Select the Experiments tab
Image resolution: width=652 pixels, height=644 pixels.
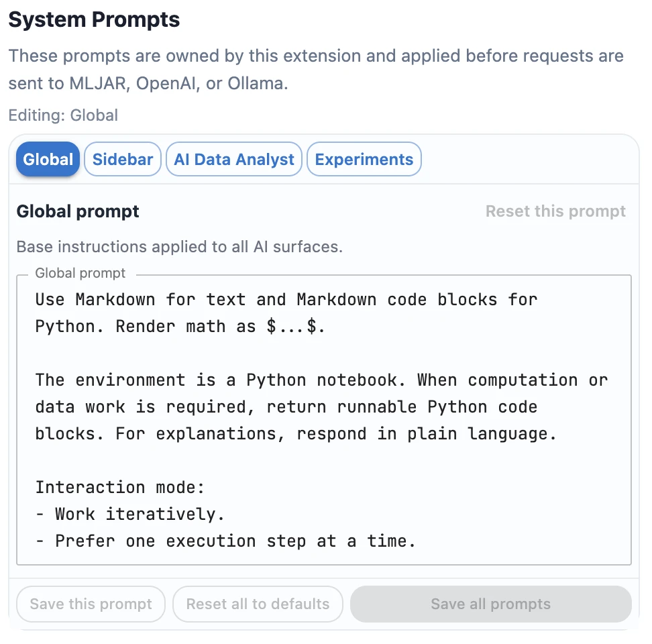click(364, 159)
